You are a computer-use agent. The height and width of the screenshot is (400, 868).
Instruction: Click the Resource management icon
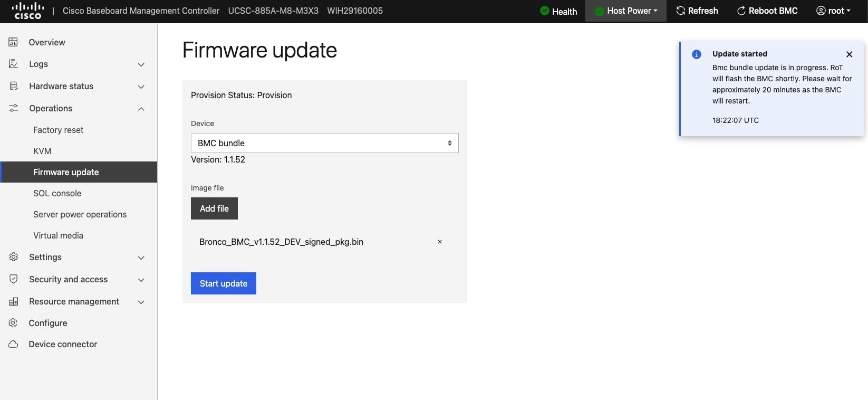pyautogui.click(x=13, y=301)
